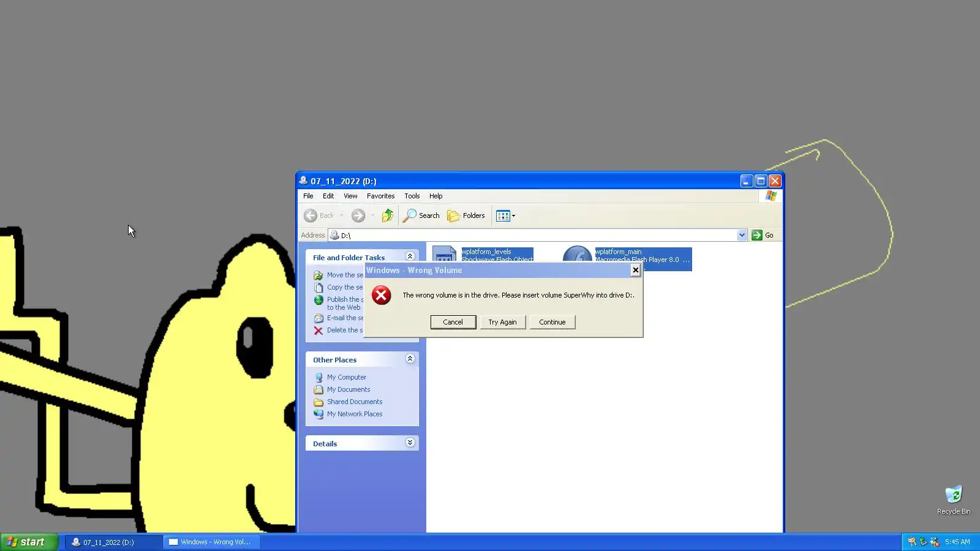Click 'Copy the se...' task link

click(x=345, y=287)
